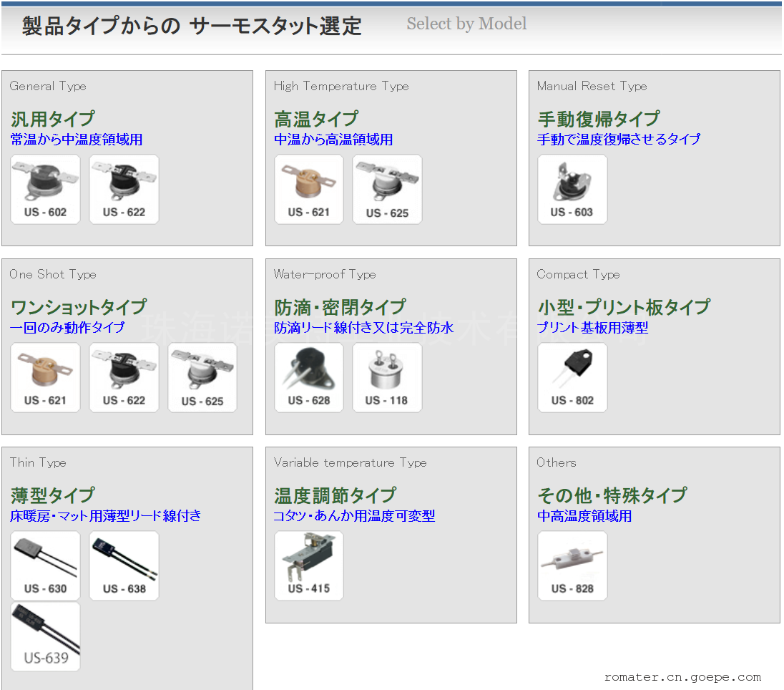Click the コタツ・あんか用温度可変型 link
The image size is (784, 690).
354,516
